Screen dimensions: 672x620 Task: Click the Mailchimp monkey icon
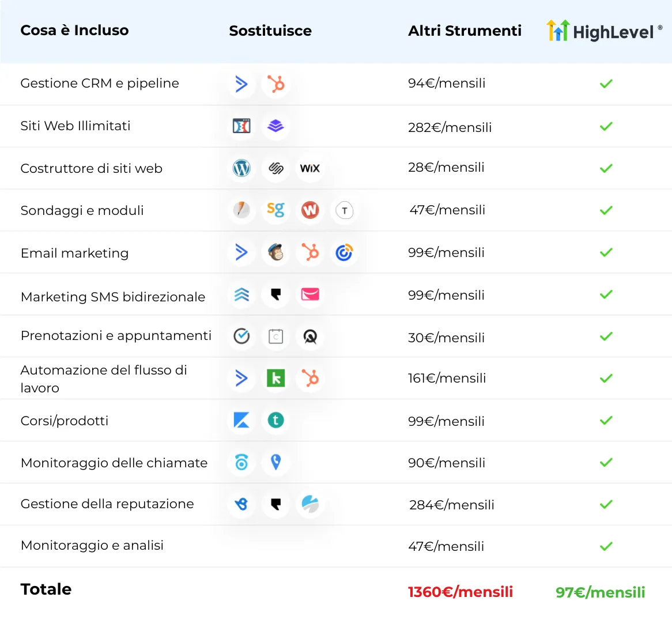tap(275, 252)
